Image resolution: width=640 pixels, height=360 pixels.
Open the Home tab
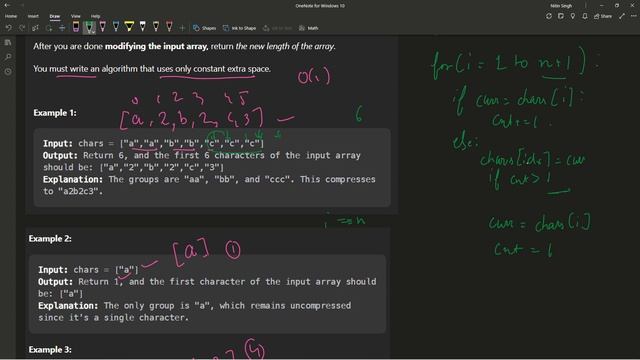[11, 16]
